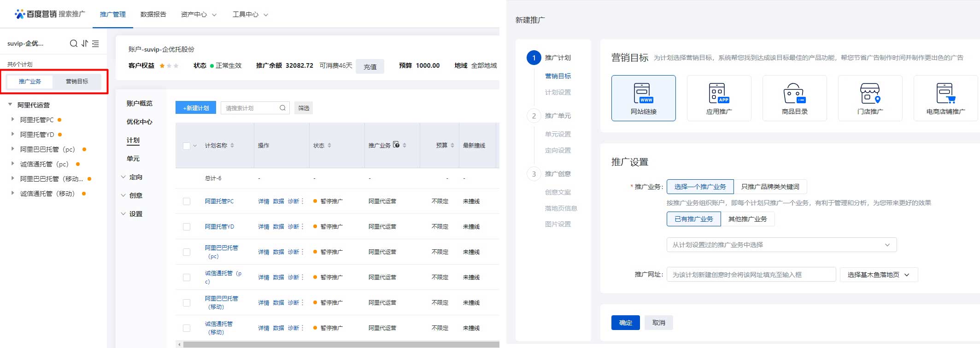The width and height of the screenshot is (980, 348).
Task: Click the Baidu Marketing logo
Action: tap(50, 14)
